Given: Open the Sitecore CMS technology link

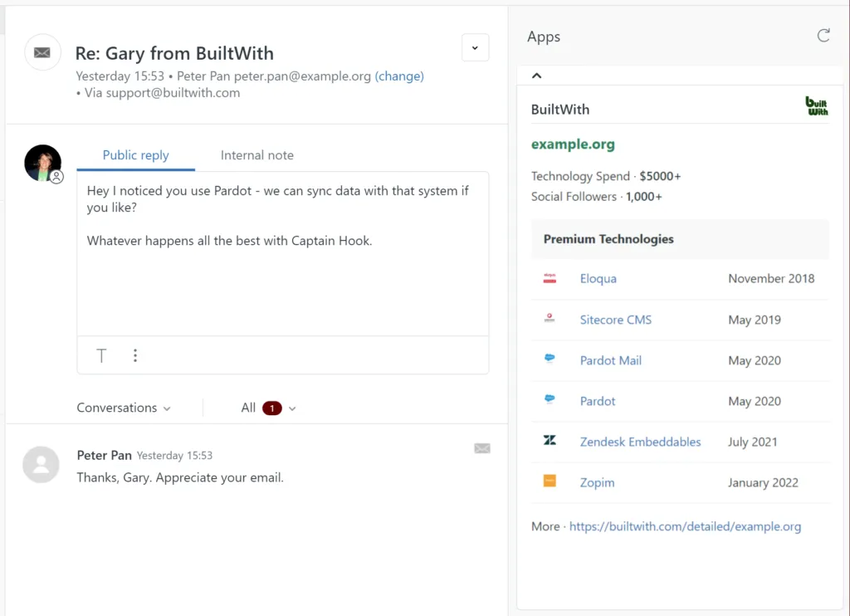Looking at the screenshot, I should (x=615, y=320).
